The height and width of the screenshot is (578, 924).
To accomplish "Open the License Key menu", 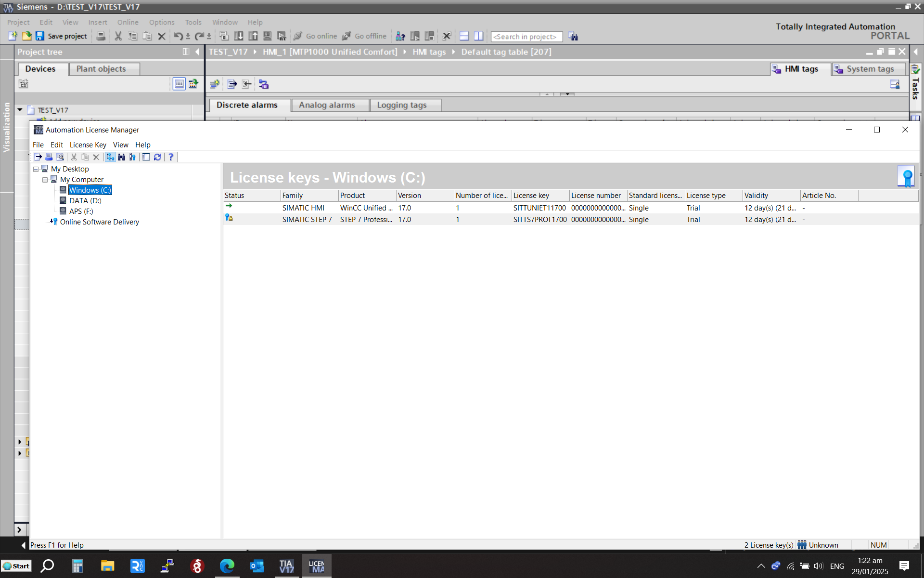I will [88, 145].
